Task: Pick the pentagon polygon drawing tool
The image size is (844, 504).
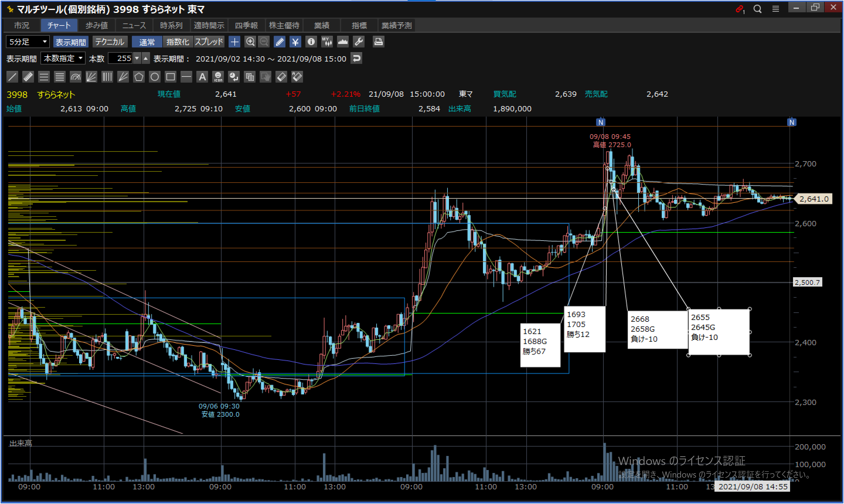Action: pos(139,77)
